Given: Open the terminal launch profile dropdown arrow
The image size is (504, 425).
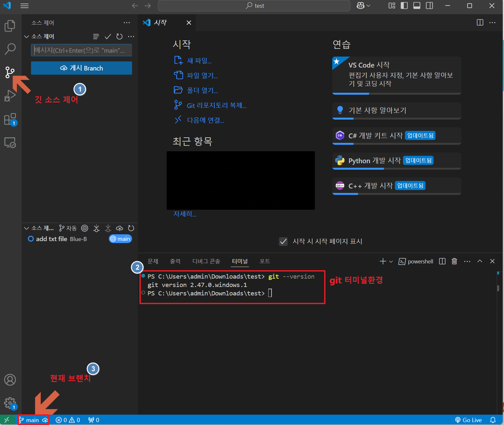Looking at the screenshot, I should point(391,261).
